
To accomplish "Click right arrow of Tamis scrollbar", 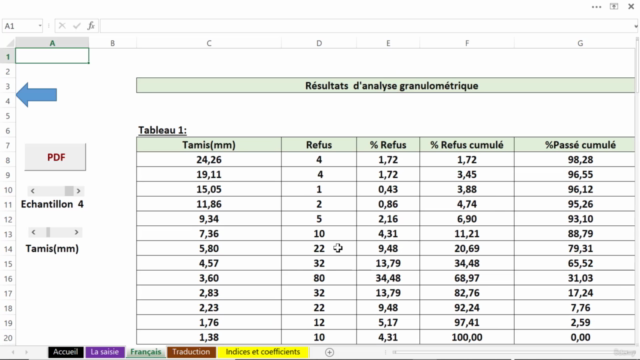I will pyautogui.click(x=76, y=232).
